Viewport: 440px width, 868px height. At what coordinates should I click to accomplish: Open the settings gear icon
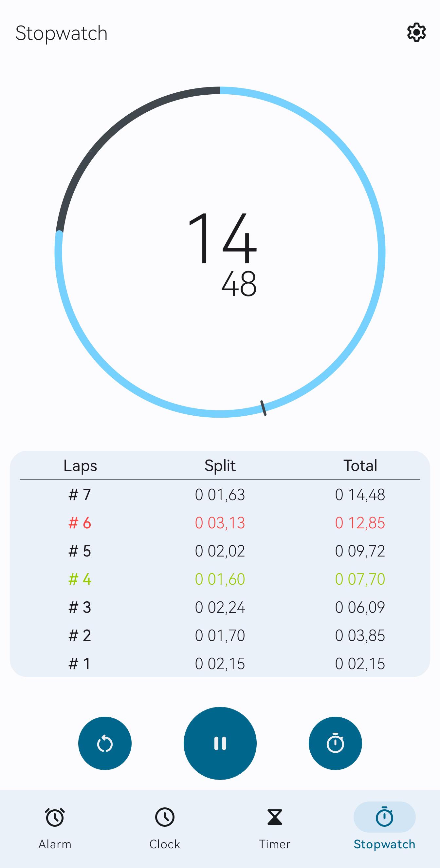click(416, 33)
